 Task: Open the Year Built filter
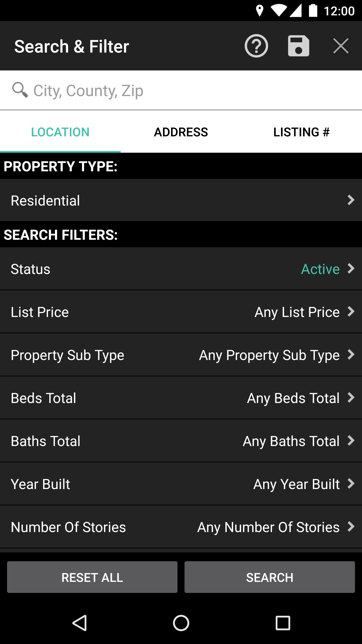pos(181,484)
